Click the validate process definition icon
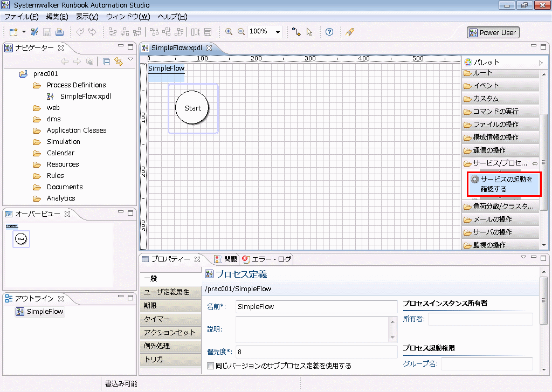This screenshot has height=392, width=552. 34,32
